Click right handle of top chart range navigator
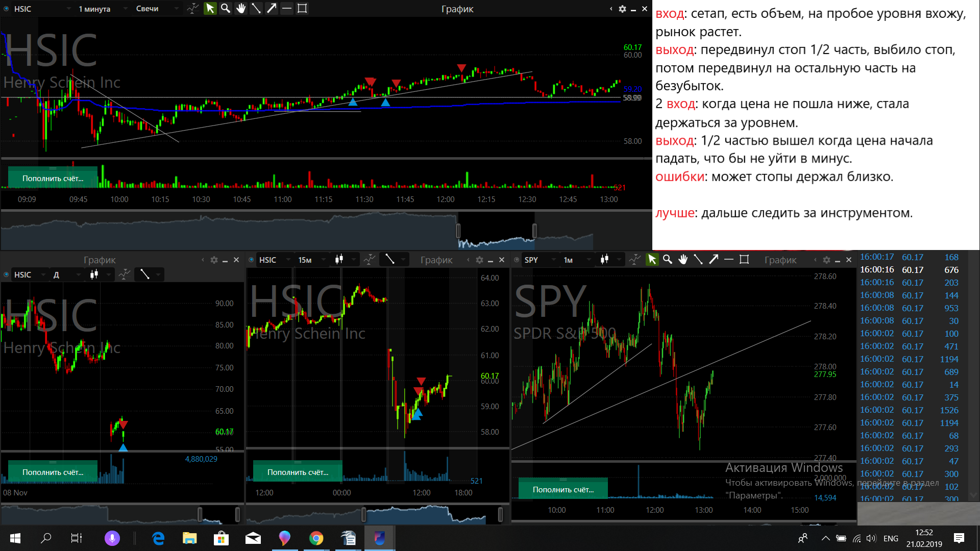The height and width of the screenshot is (551, 980). (x=534, y=231)
